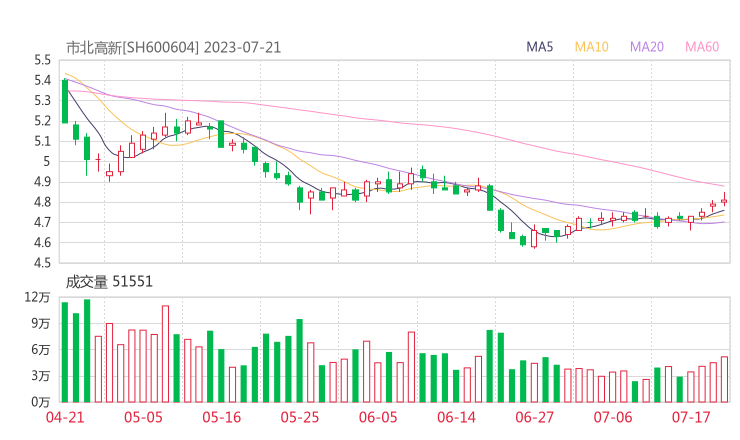Click the 5.5 price axis label
This screenshot has width=740, height=440.
pos(41,60)
